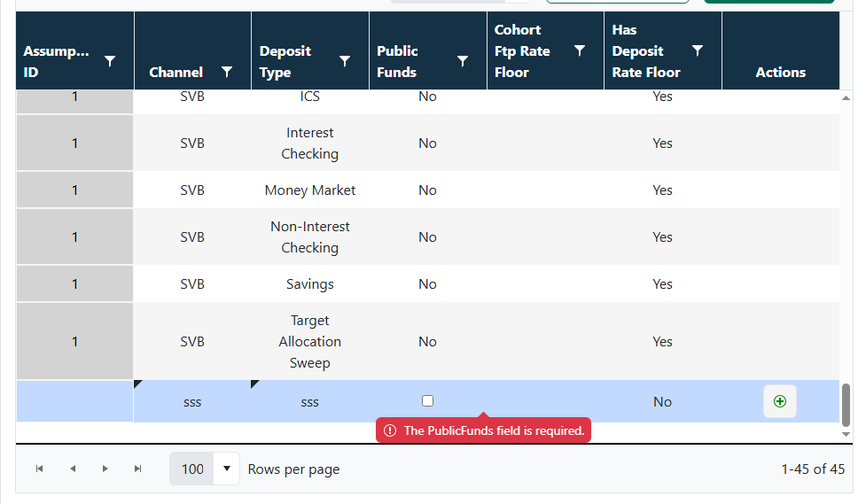Open filter icon on Deposit Type column
This screenshot has height=504, width=866.
pos(345,61)
